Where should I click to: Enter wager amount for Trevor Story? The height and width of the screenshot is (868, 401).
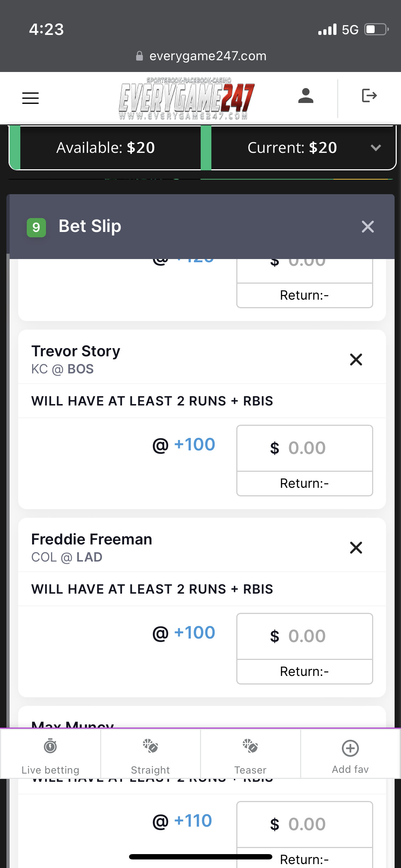click(x=305, y=448)
